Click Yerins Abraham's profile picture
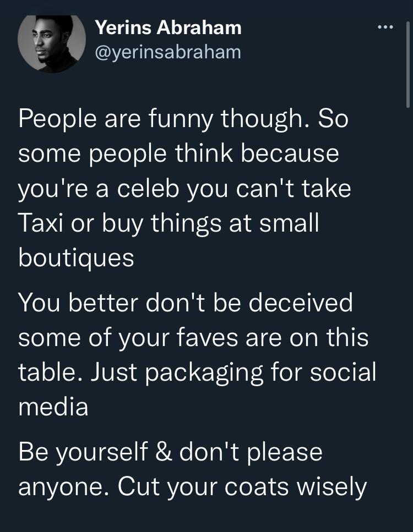Screen dimensions: 413x532 coord(51,43)
